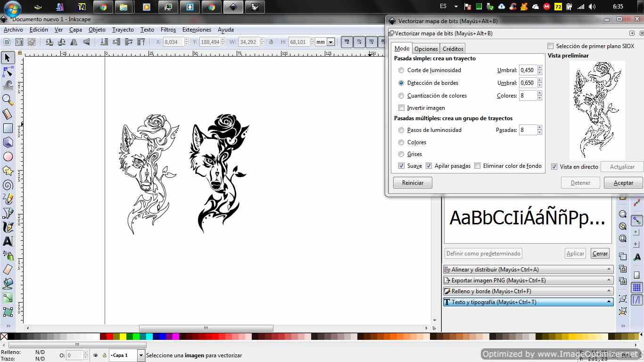Open the ES language indicator menu
Screen dimensions: 644x362
click(x=443, y=7)
